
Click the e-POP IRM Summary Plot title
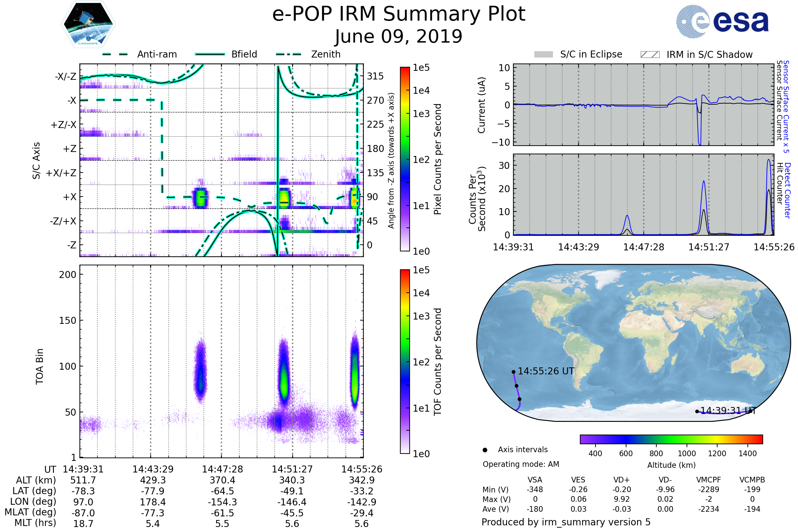(x=399, y=14)
